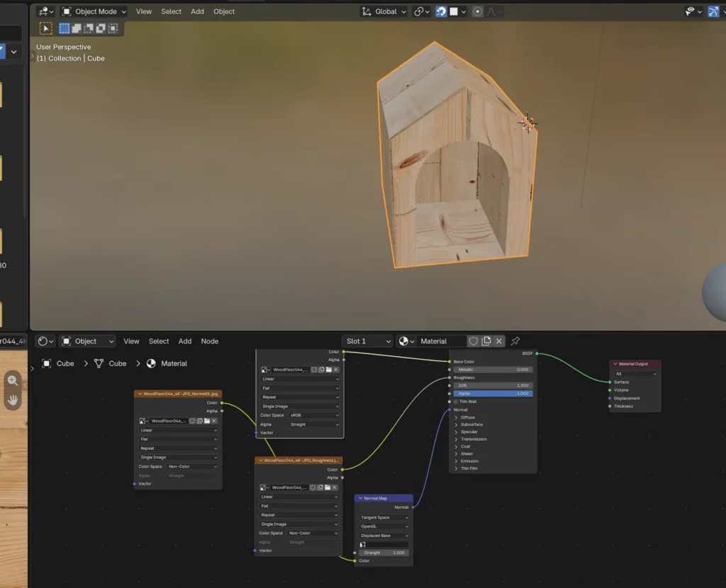Toggle proportional editing

pos(477,11)
